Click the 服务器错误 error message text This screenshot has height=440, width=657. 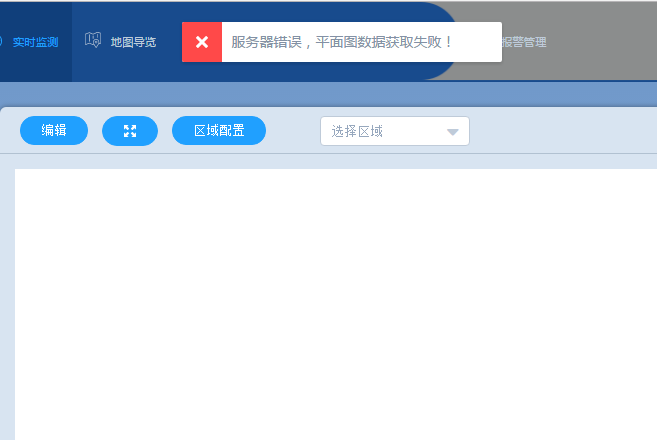click(341, 42)
